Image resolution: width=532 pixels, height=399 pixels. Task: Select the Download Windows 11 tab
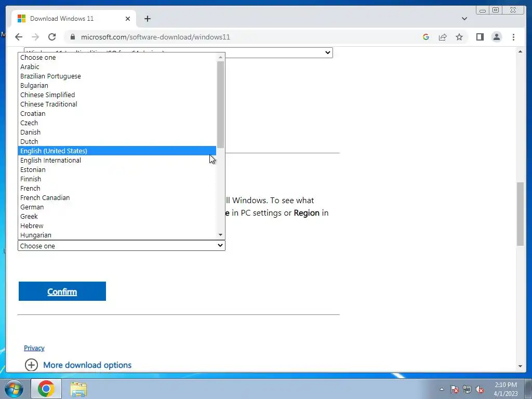coord(74,19)
